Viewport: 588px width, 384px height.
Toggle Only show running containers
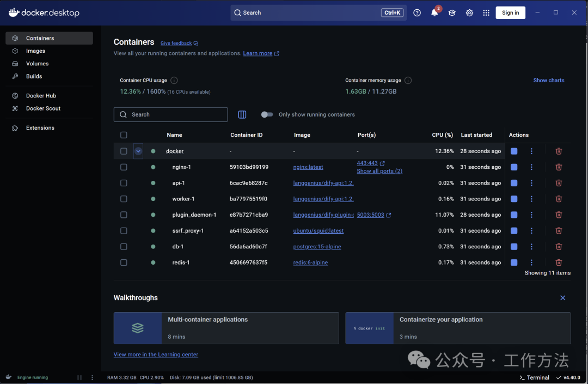click(267, 115)
